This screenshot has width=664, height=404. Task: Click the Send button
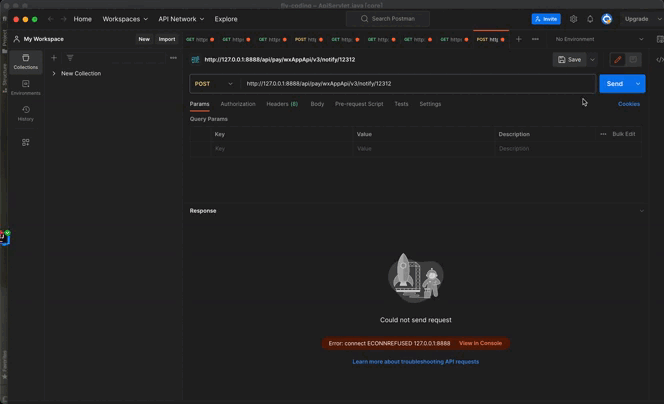click(x=615, y=84)
